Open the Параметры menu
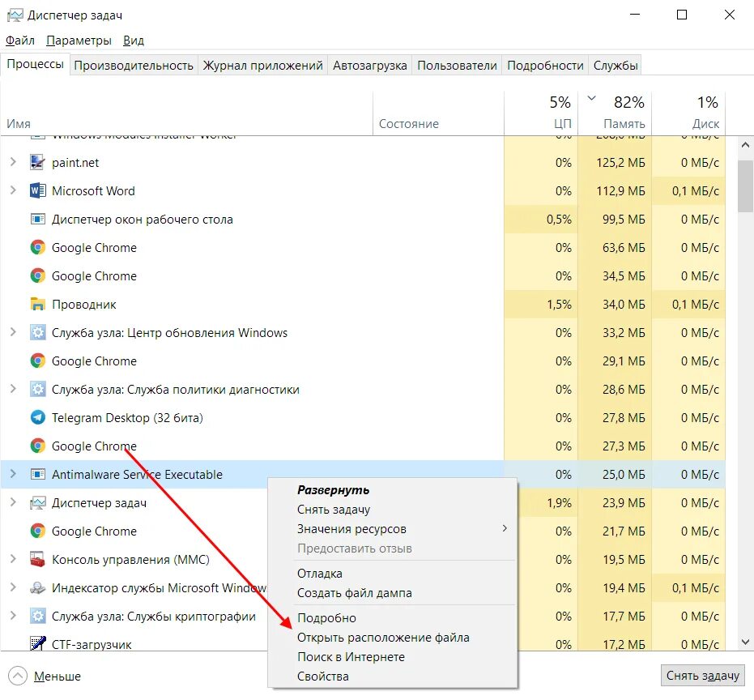This screenshot has height=700, width=754. pyautogui.click(x=79, y=41)
